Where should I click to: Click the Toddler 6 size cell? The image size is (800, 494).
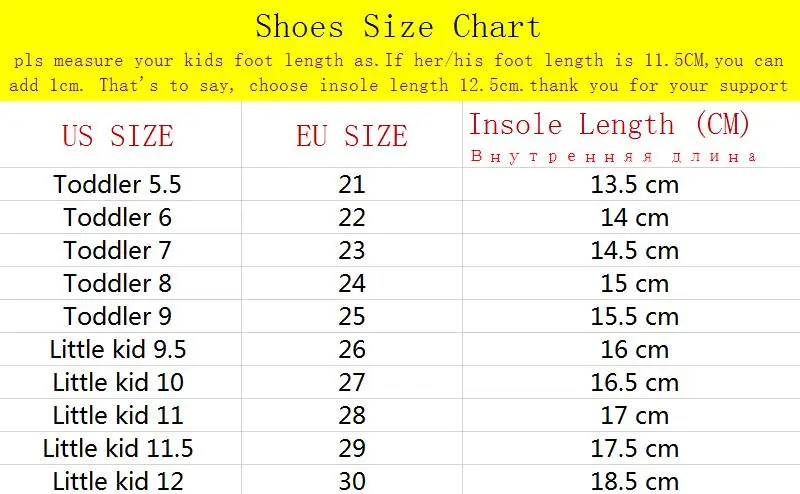pos(117,217)
